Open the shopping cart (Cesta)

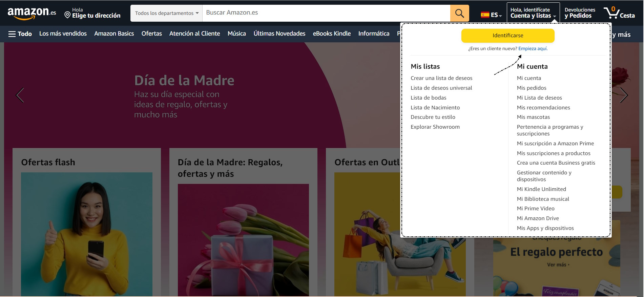(619, 13)
